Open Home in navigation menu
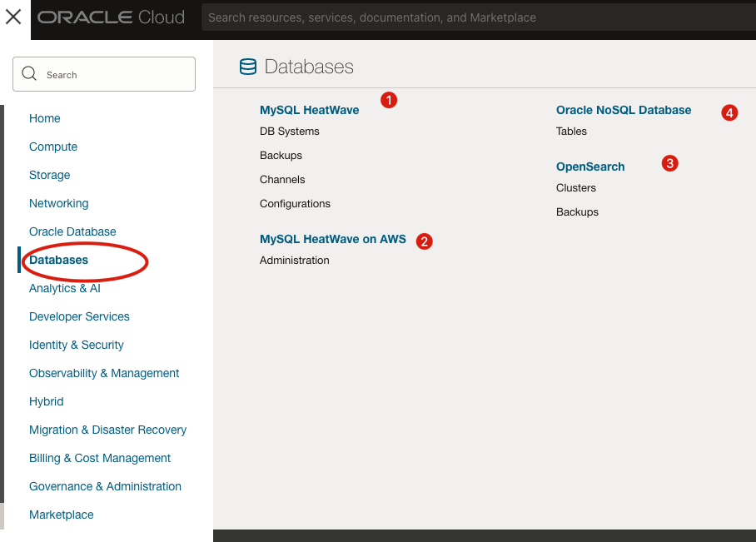 [45, 118]
